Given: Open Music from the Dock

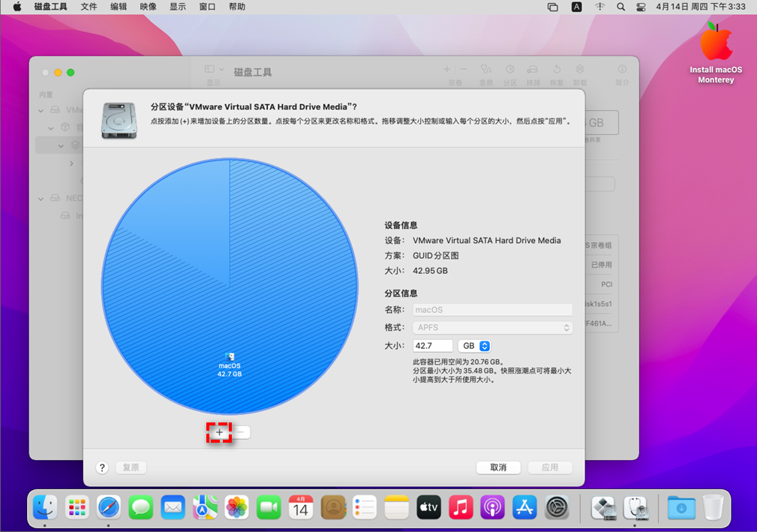Looking at the screenshot, I should click(461, 507).
